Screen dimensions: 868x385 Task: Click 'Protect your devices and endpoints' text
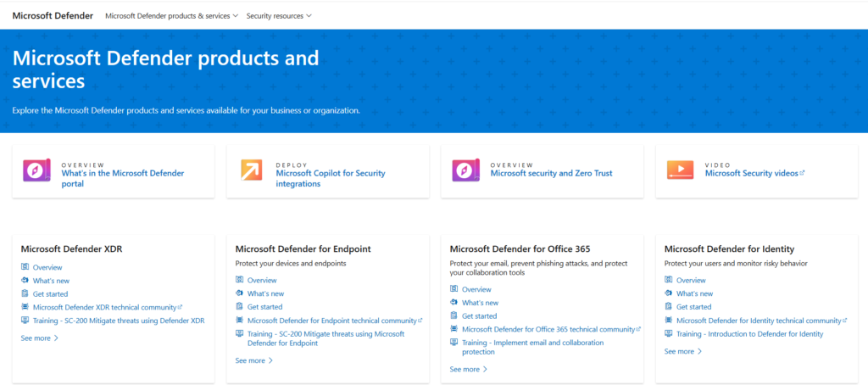coord(291,263)
